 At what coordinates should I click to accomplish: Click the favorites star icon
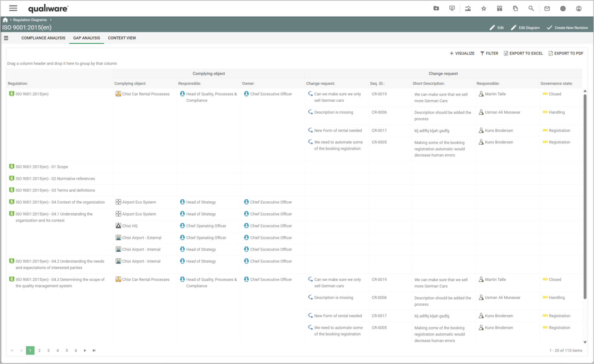coord(484,8)
